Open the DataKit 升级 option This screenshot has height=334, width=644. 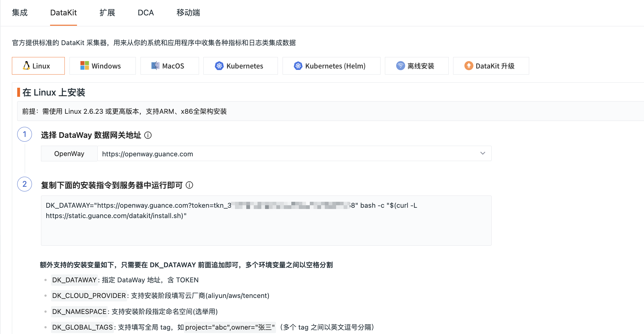tap(491, 66)
